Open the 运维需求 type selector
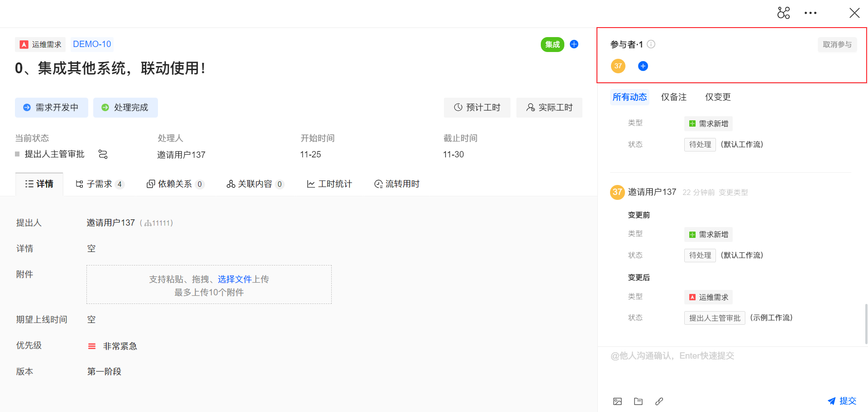This screenshot has height=412, width=868. (41, 44)
